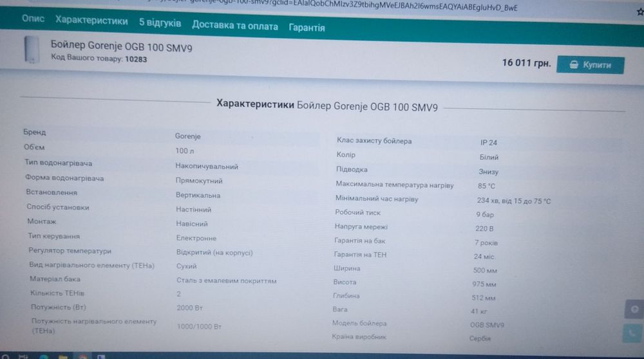This screenshot has width=644, height=359.
Task: Click the Характеристики section heading
Action: click(327, 106)
